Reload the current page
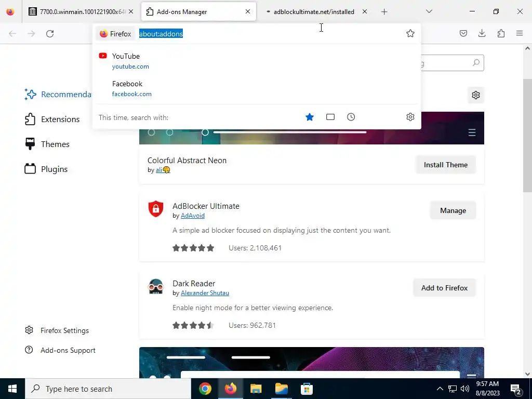 coord(50,34)
